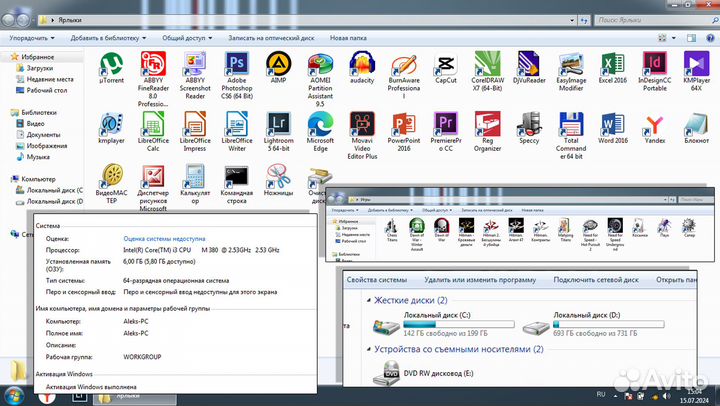Select the Ножницы shortcut
The width and height of the screenshot is (720, 406).
[278, 180]
